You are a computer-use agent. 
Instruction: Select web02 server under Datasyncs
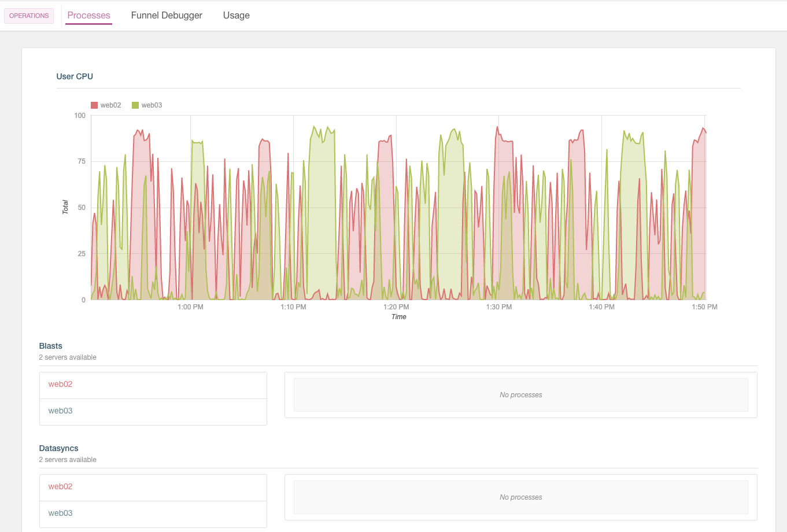(x=153, y=487)
